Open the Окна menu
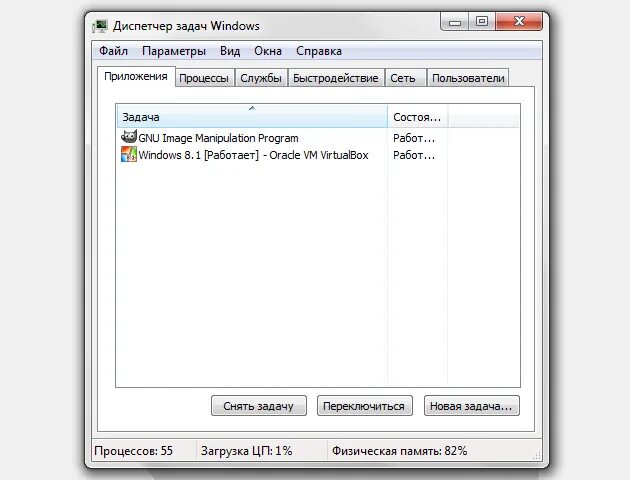Screen dimensions: 630x480 coord(268,51)
